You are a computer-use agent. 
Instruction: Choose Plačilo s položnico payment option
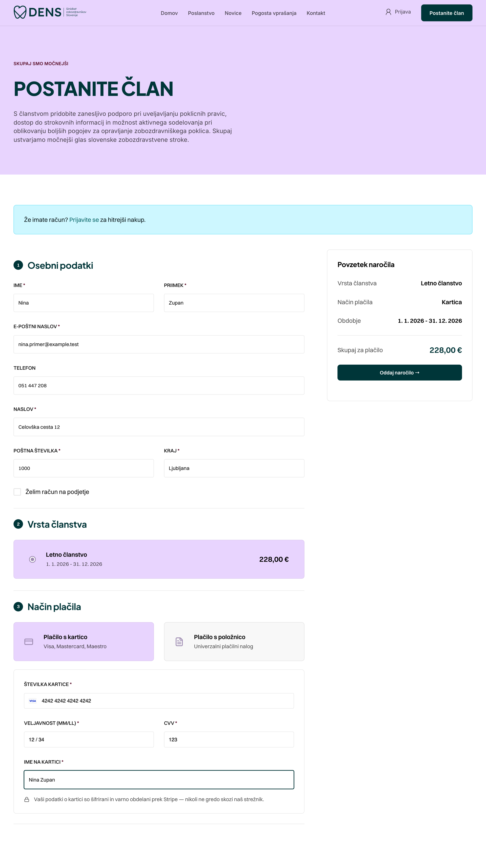234,642
